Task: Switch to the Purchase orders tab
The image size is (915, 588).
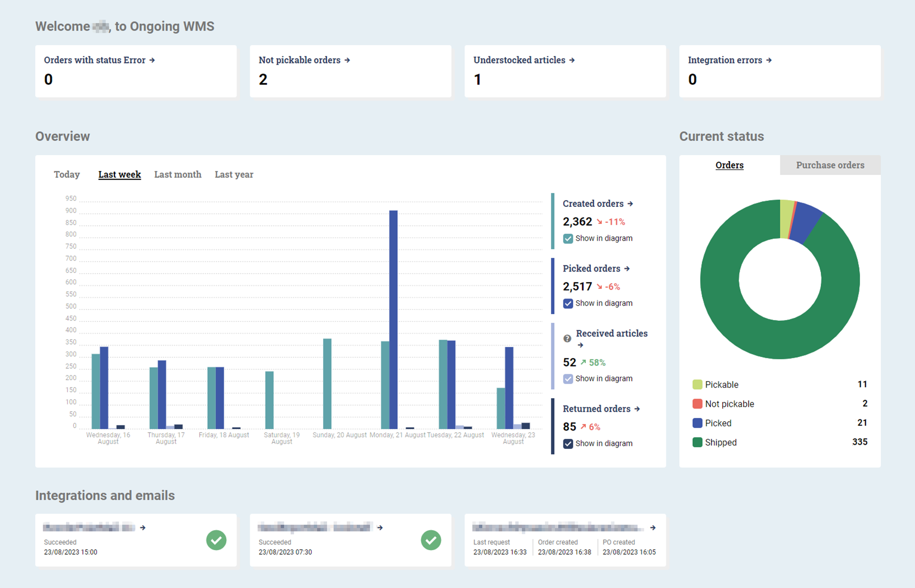Action: 830,165
